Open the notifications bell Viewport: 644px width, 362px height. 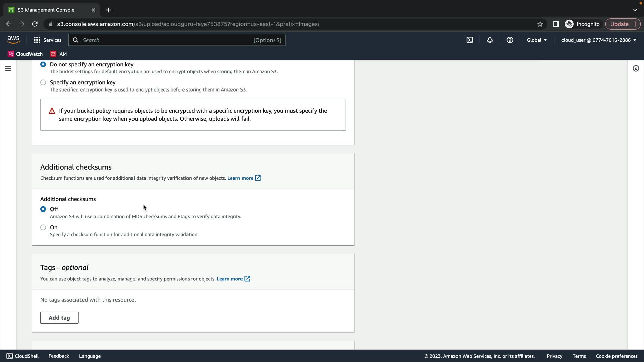490,40
